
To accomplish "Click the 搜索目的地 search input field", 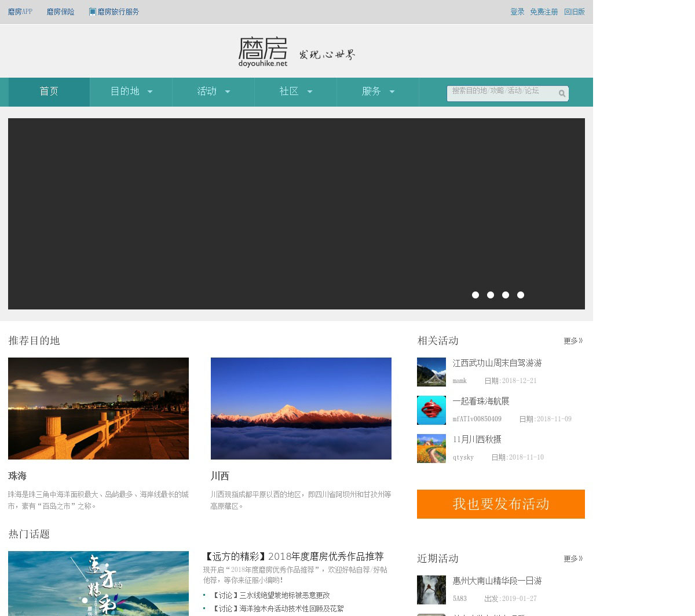I will 501,92.
